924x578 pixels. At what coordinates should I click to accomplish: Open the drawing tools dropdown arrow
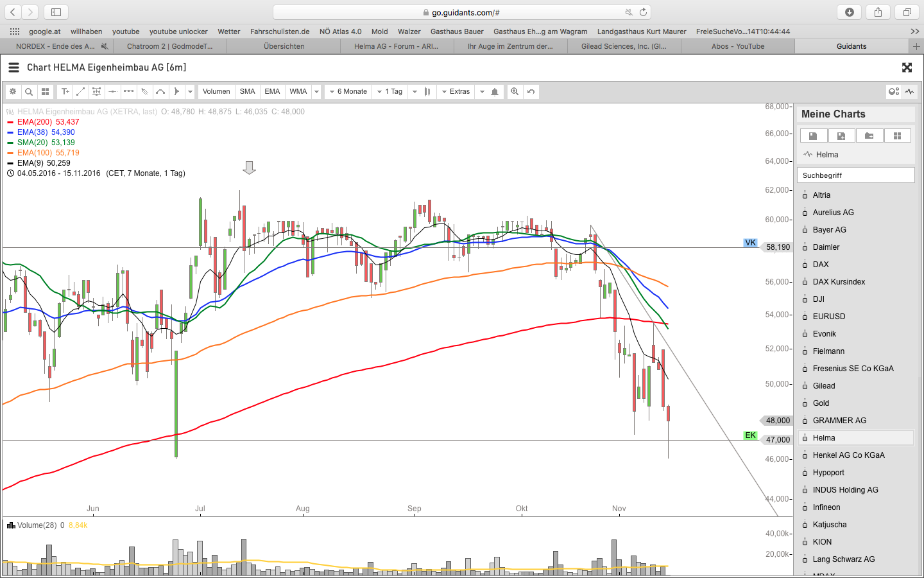coord(190,92)
